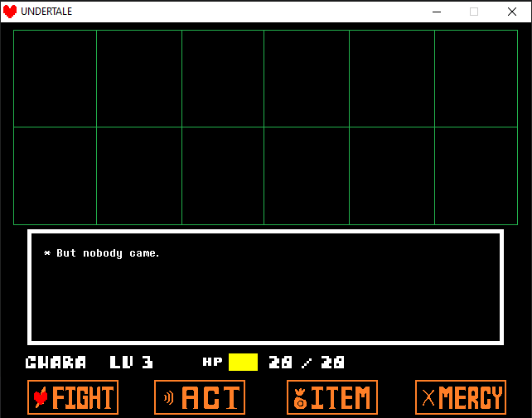
Task: Click the 'But nobody came.' dialogue text
Action: pos(108,253)
